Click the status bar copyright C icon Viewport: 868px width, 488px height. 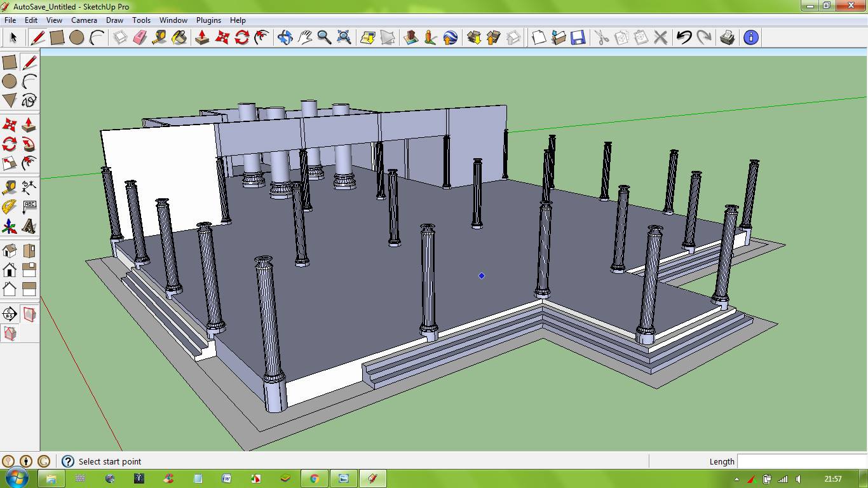pos(44,461)
